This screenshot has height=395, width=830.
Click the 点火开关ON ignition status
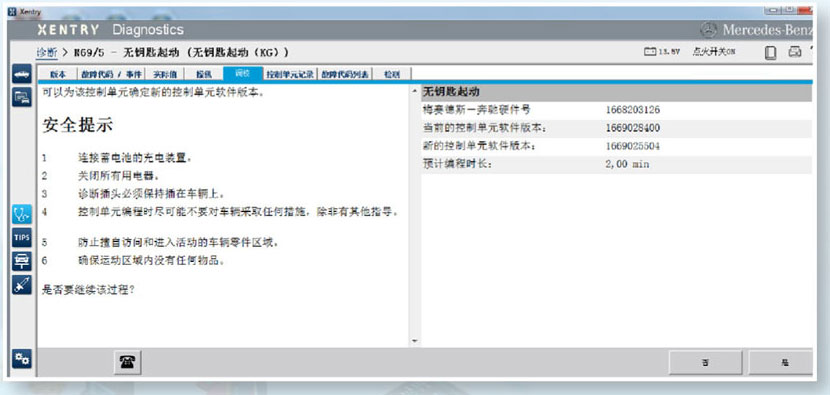pos(714,52)
